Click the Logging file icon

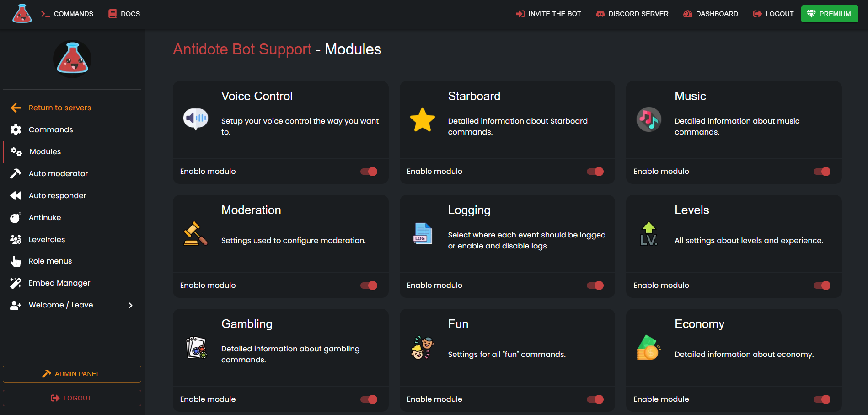point(423,233)
